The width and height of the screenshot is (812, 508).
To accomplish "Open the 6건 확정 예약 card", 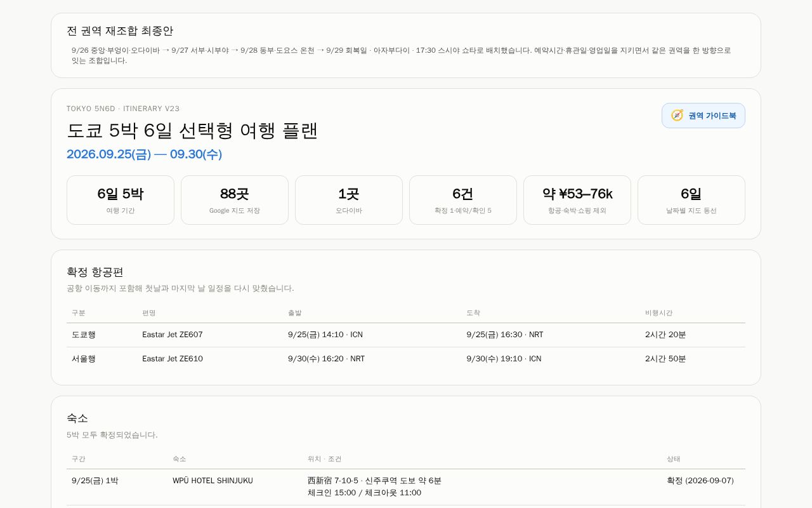I will (463, 200).
